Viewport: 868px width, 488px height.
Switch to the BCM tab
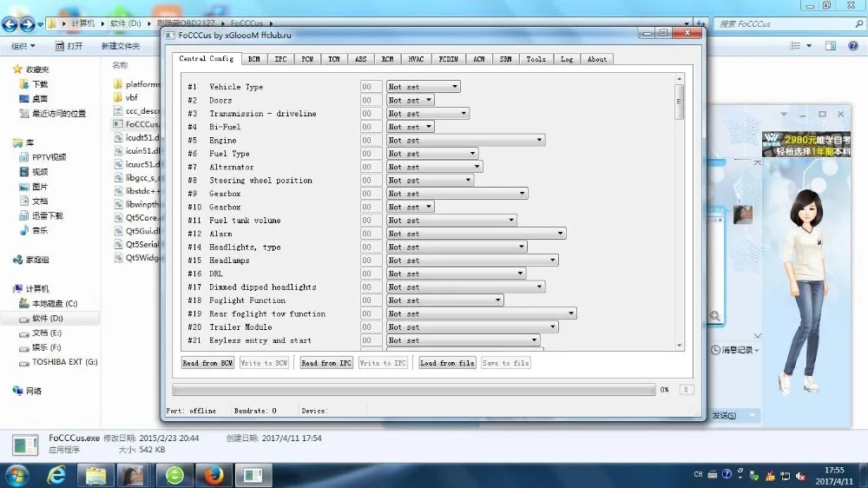(253, 59)
